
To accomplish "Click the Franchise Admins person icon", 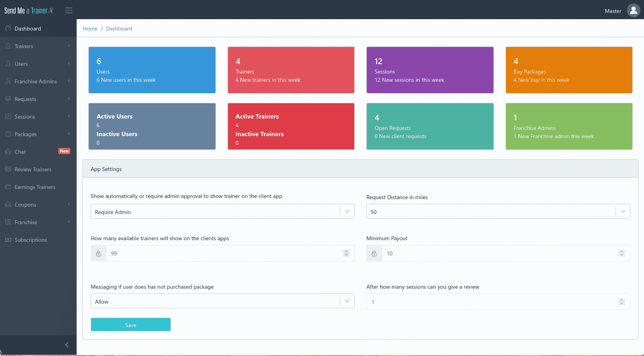I will click(x=8, y=81).
